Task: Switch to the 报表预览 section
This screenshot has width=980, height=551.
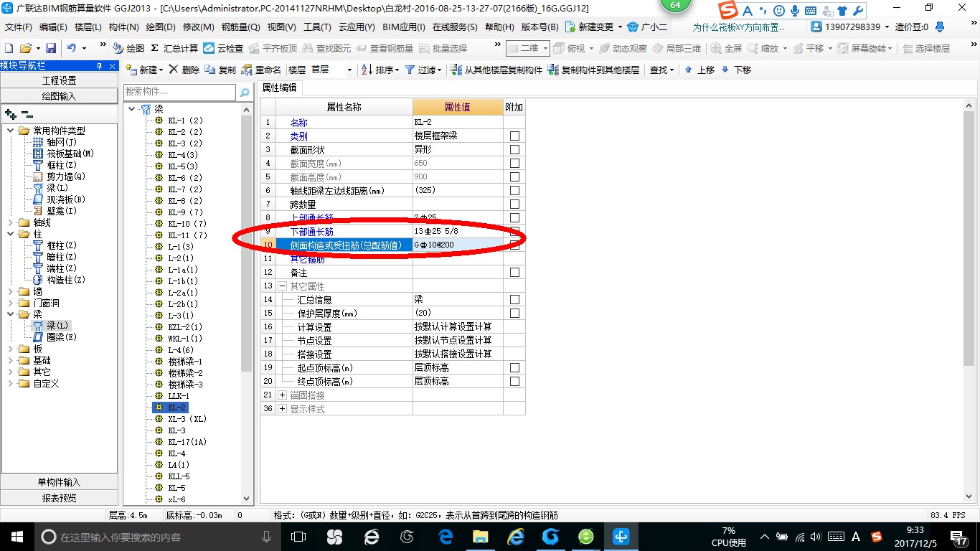Action: click(x=59, y=498)
